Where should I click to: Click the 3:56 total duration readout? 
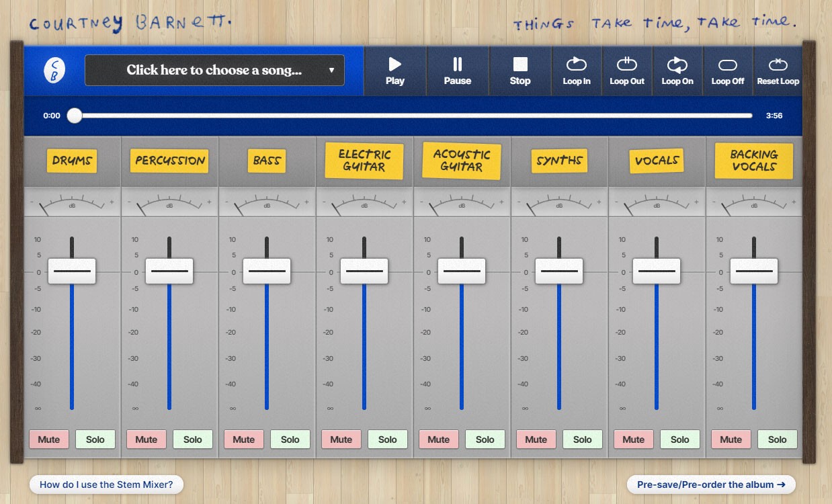click(774, 116)
